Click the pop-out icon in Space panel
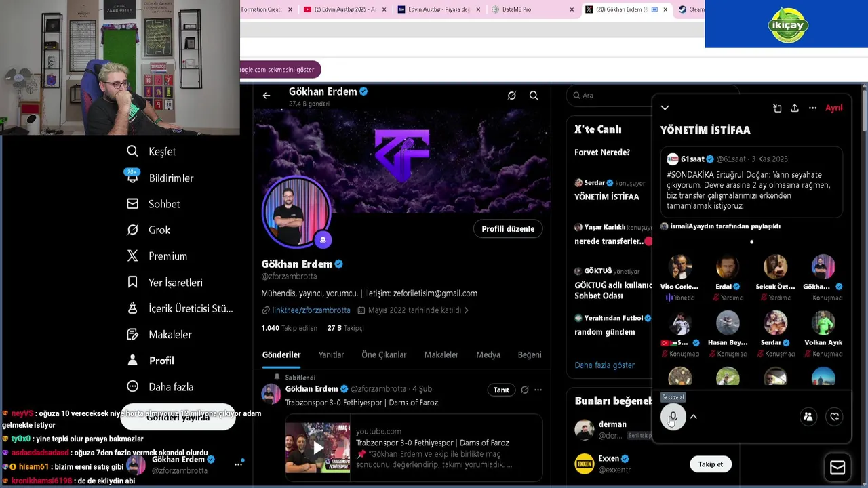This screenshot has width=868, height=488. click(777, 108)
